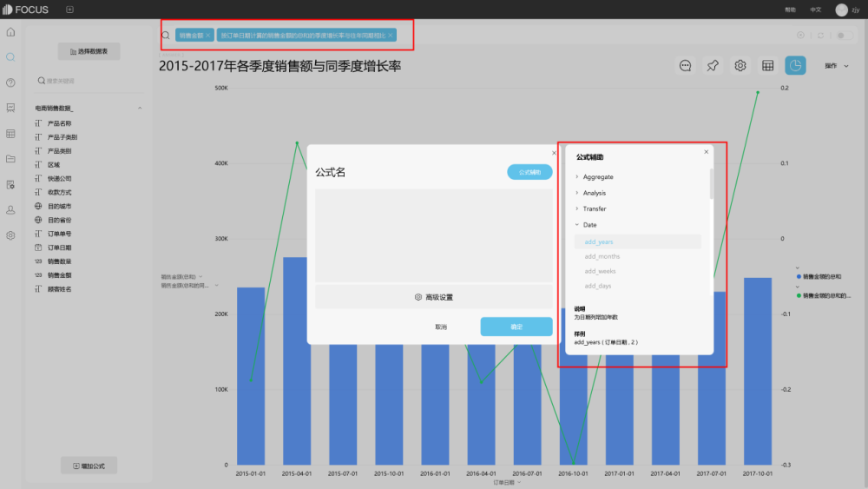Image resolution: width=868 pixels, height=489 pixels.
Task: Remove the 销售金额 search tag
Action: (207, 36)
